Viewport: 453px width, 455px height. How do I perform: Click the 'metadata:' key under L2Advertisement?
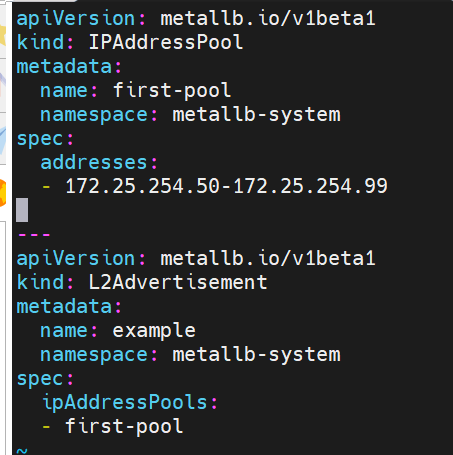pos(69,306)
